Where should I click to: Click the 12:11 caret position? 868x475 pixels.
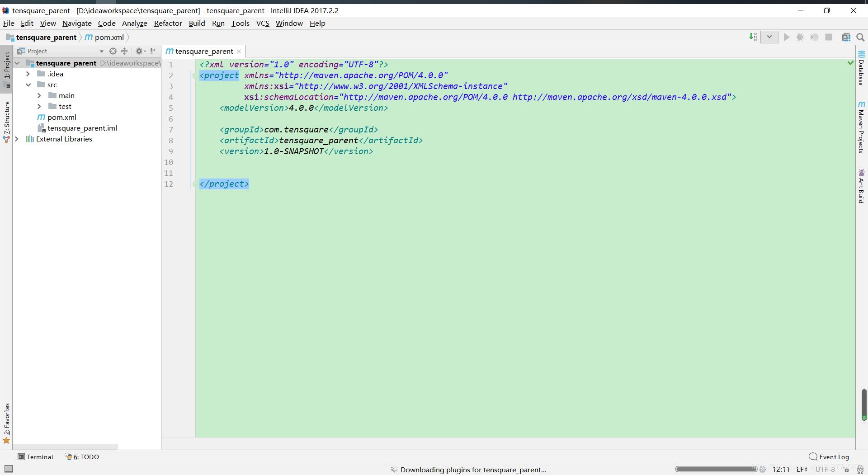(x=781, y=470)
